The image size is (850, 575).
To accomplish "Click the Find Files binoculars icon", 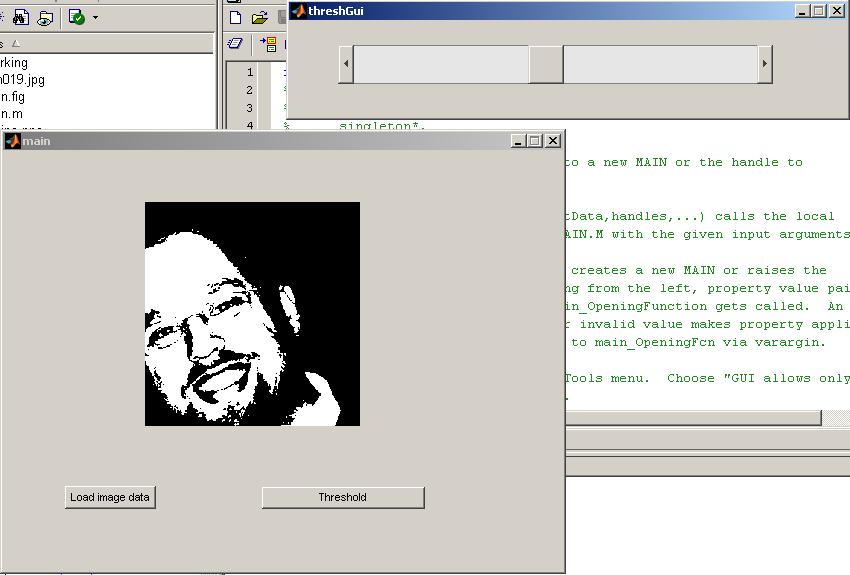I will (21, 17).
